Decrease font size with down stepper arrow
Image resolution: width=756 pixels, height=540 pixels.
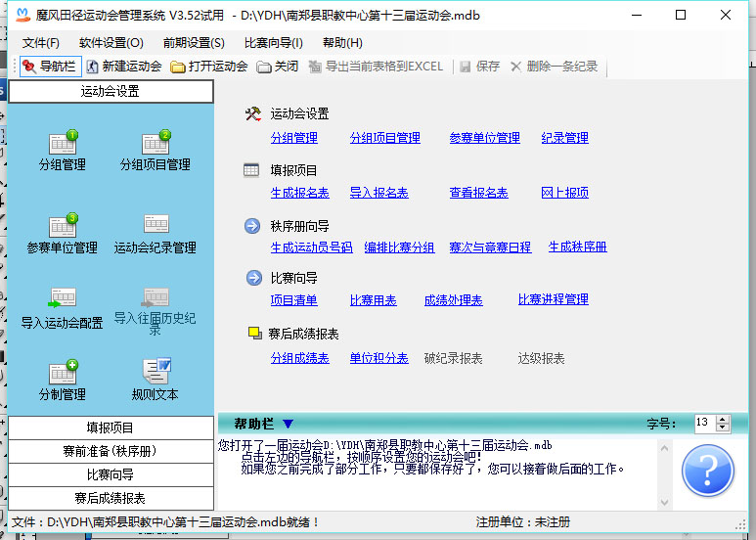point(722,427)
